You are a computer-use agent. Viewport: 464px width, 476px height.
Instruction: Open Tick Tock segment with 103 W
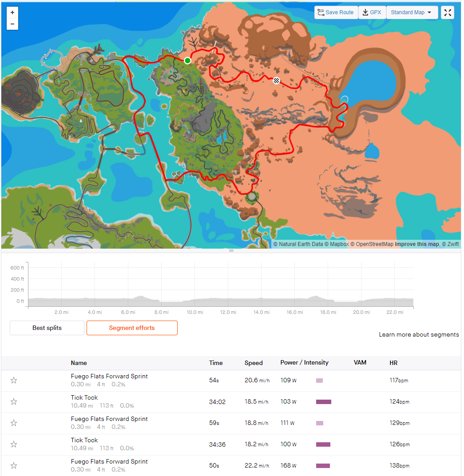(84, 397)
